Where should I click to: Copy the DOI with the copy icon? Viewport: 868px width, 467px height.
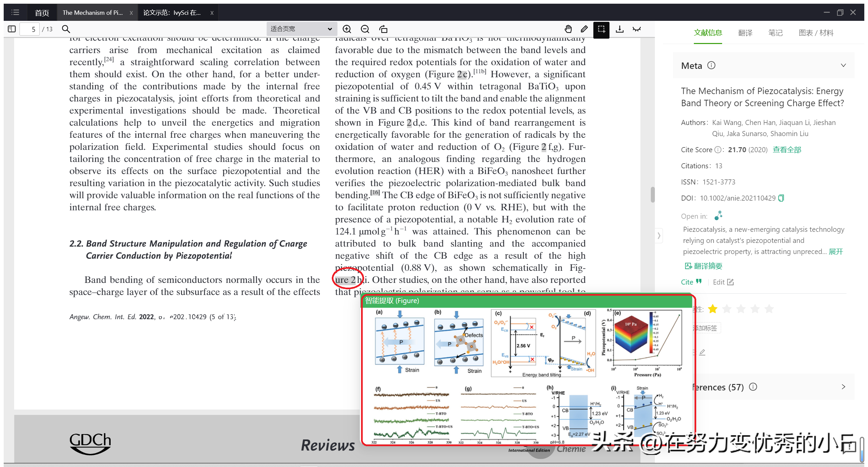pos(781,198)
